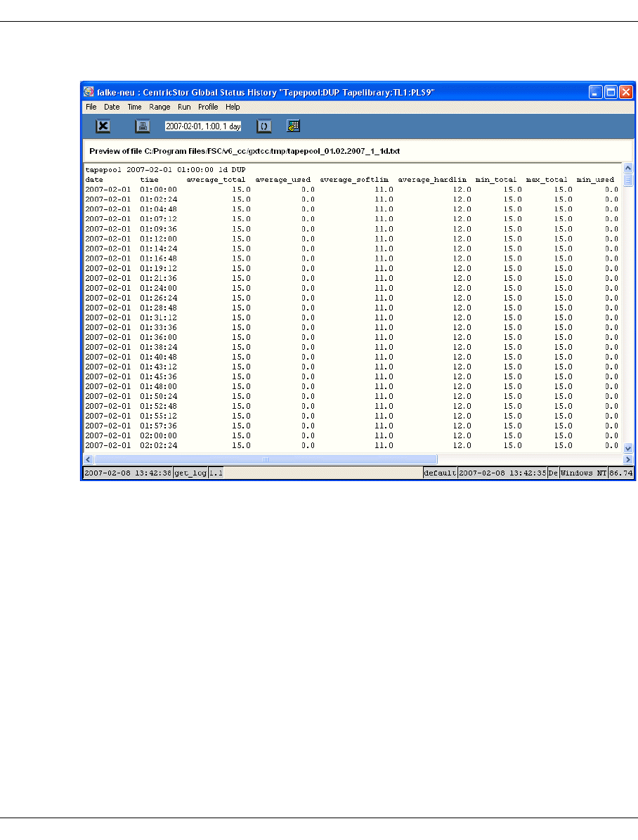Image resolution: width=638 pixels, height=840 pixels.
Task: Close the Global Status History window
Action: 625,92
